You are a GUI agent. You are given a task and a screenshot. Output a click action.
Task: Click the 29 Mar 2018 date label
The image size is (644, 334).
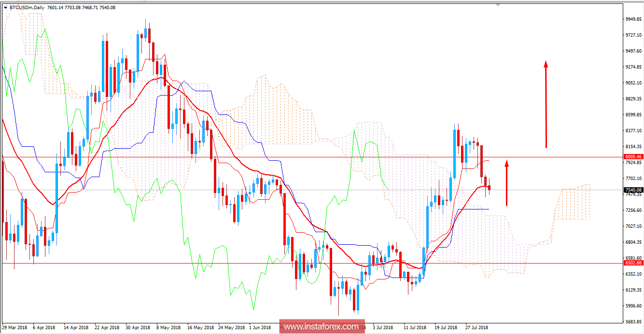click(15, 327)
